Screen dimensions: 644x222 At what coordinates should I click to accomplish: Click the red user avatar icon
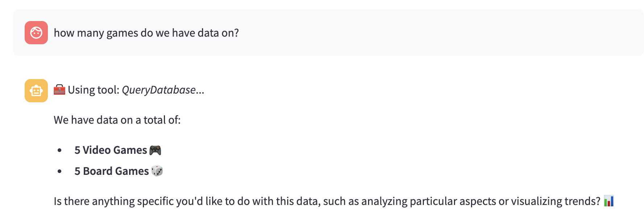(x=36, y=33)
